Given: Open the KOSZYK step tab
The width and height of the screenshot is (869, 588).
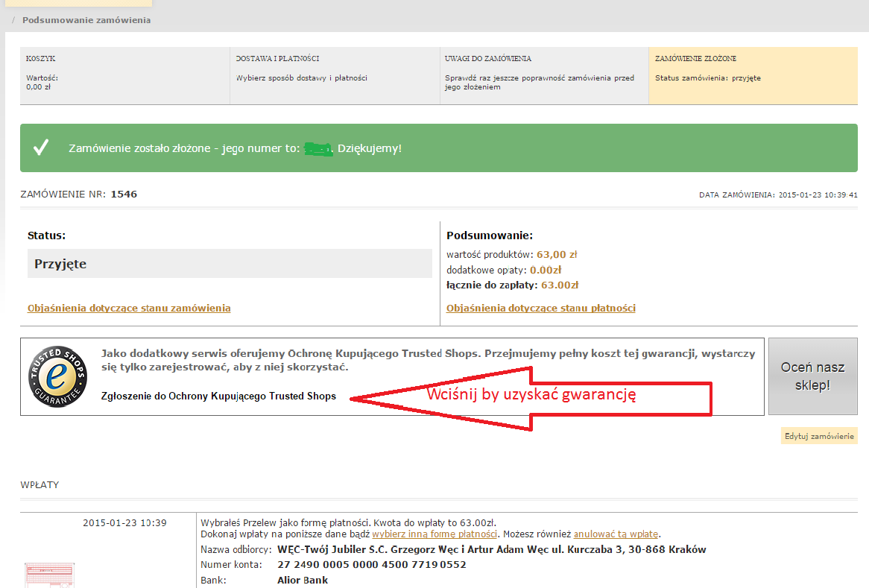Looking at the screenshot, I should pyautogui.click(x=125, y=75).
